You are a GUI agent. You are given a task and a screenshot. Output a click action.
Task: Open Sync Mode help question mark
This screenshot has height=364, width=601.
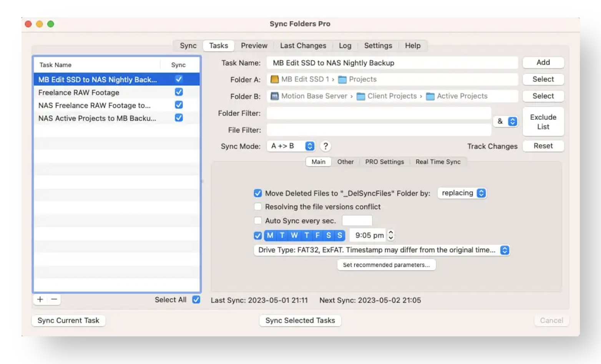point(325,146)
